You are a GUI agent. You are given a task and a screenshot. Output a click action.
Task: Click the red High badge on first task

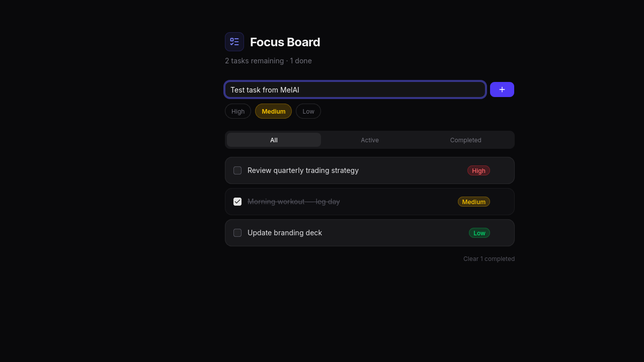point(478,170)
